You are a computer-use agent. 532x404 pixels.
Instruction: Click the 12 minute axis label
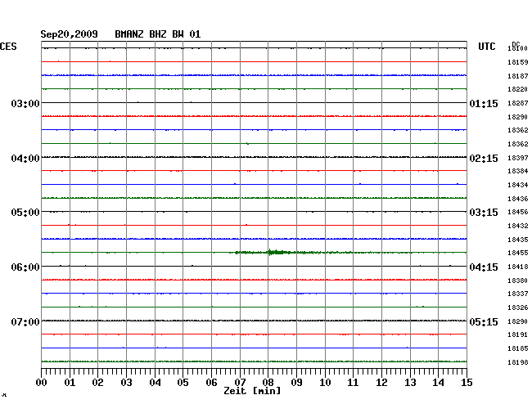pos(381,383)
